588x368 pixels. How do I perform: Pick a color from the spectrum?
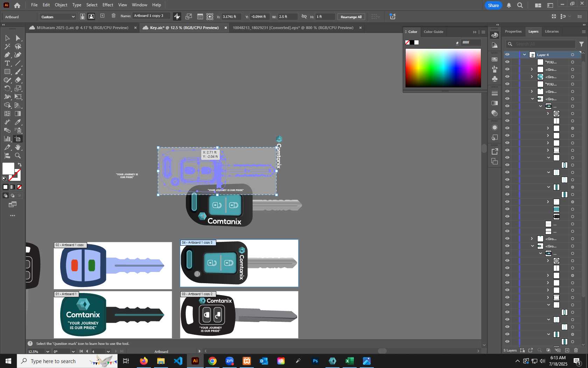[443, 68]
